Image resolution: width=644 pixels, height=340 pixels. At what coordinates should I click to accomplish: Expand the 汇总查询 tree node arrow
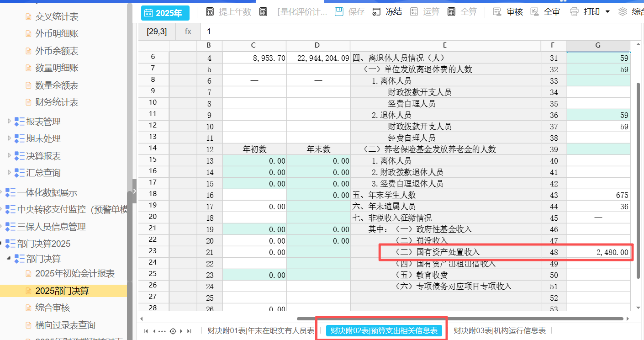click(9, 173)
